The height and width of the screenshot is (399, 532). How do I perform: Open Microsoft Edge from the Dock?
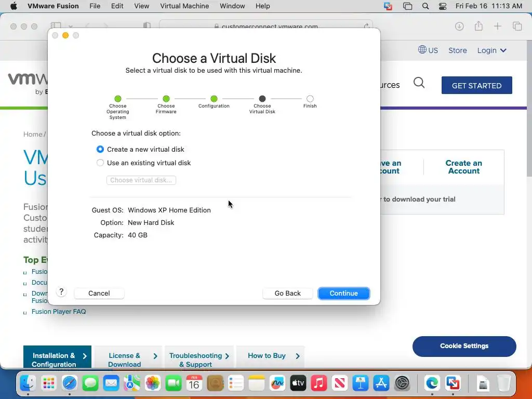pos(432,383)
